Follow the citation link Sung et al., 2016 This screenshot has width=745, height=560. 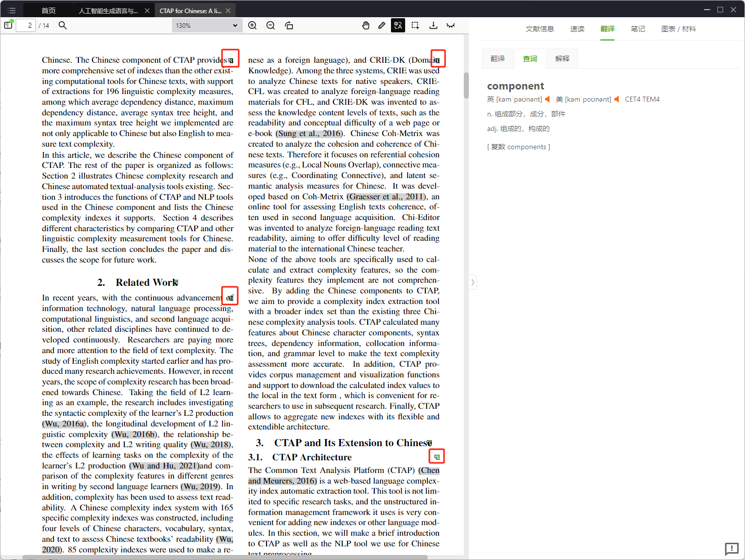point(309,134)
